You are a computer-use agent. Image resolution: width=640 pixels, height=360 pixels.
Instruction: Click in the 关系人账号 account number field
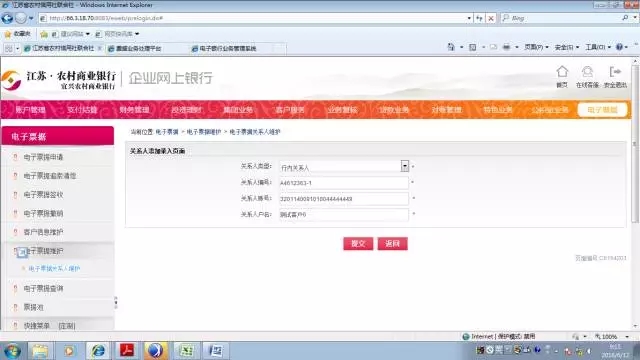click(343, 199)
